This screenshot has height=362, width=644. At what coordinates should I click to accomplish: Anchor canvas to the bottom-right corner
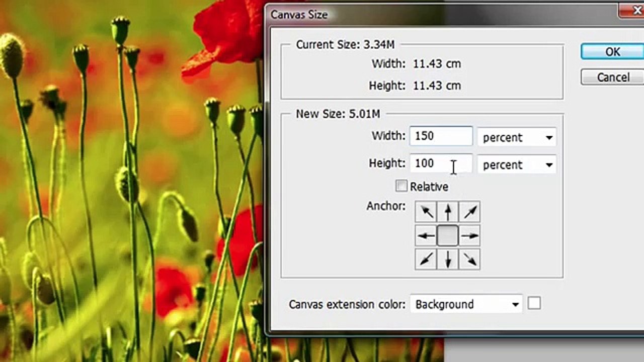pyautogui.click(x=469, y=259)
